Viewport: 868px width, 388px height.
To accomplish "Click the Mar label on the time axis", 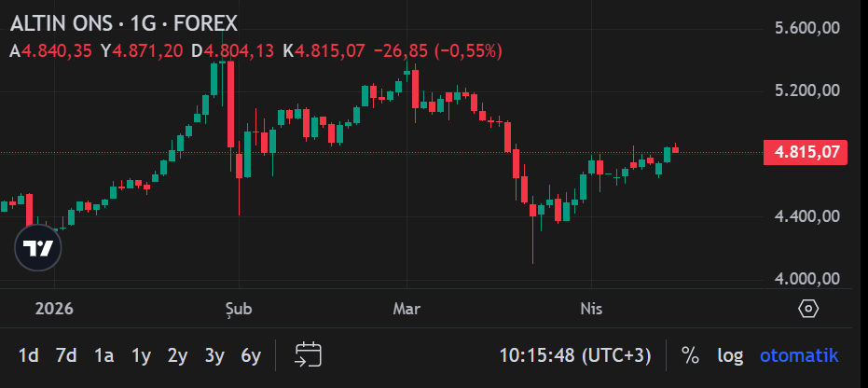I will point(406,309).
